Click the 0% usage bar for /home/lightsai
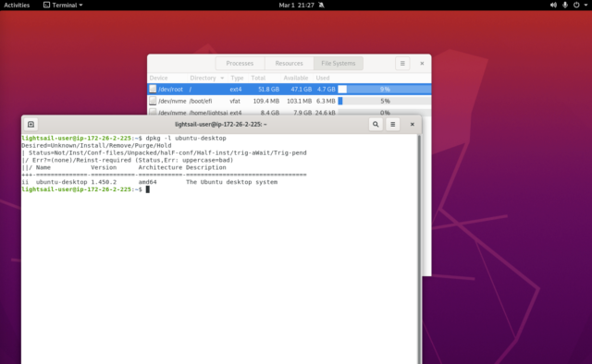Screen dimensions: 592x364 pos(385,113)
